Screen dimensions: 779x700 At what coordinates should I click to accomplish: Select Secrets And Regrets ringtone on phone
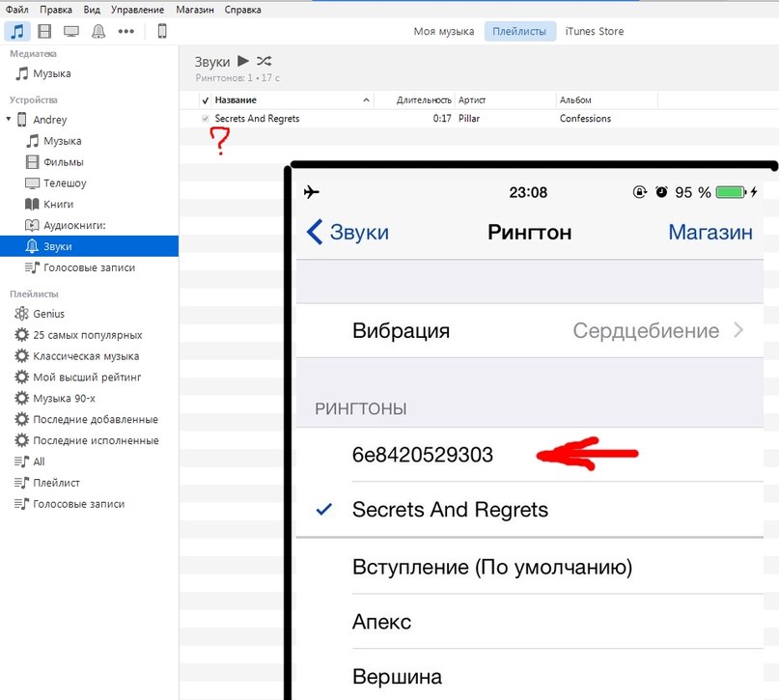(530, 509)
